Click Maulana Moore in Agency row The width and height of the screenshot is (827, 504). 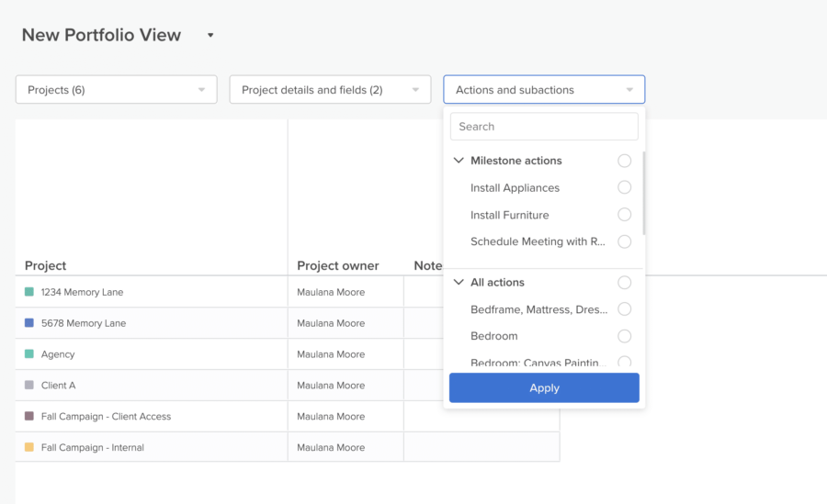pos(331,354)
